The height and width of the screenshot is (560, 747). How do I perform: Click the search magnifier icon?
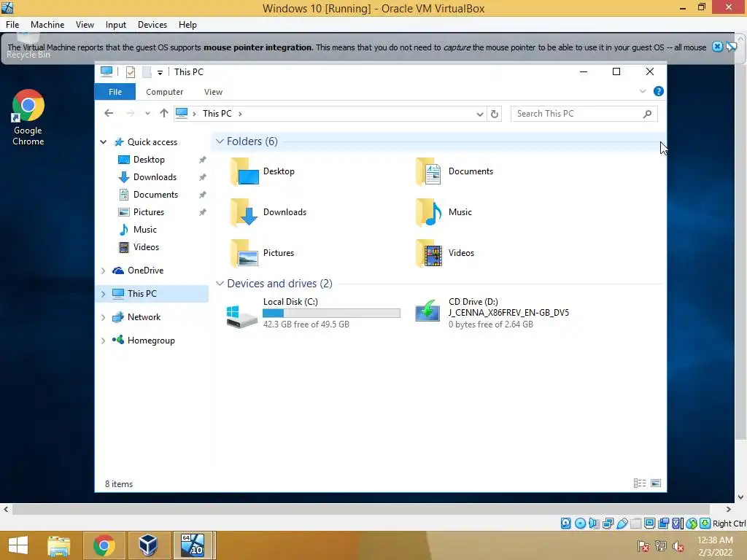coord(647,114)
